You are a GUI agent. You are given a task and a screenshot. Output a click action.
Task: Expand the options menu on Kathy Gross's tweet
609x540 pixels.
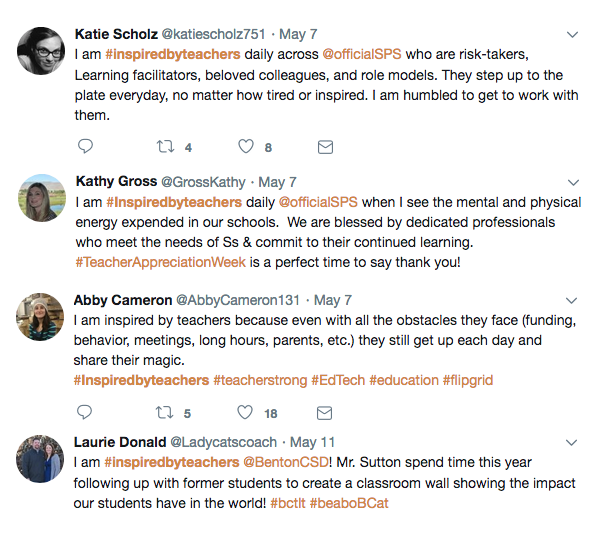pyautogui.click(x=573, y=182)
